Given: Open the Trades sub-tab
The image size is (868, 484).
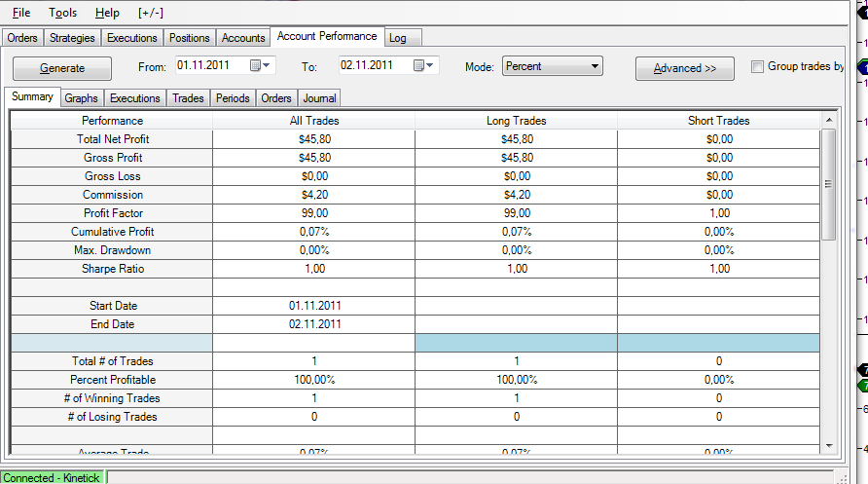Looking at the screenshot, I should coord(188,98).
